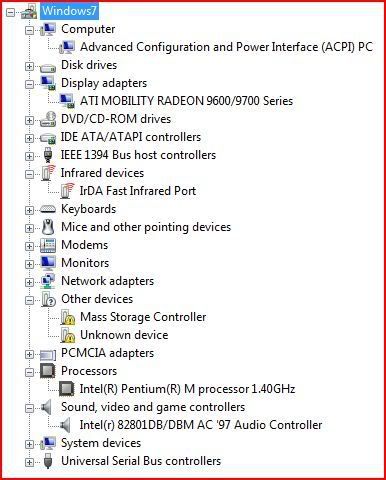Click the Mice and other pointing devices icon

[48, 227]
